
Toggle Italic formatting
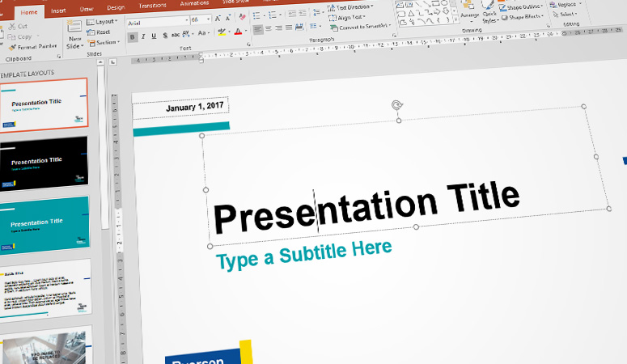[x=143, y=36]
